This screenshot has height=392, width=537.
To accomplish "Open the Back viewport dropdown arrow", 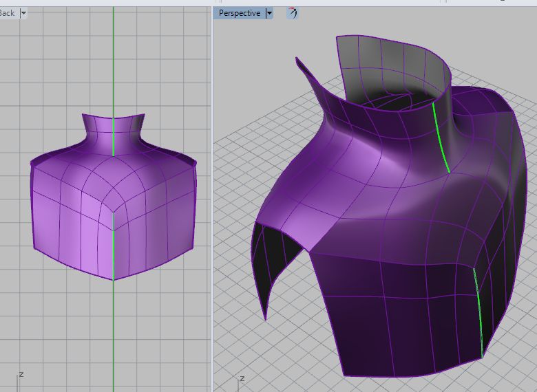I will (23, 13).
